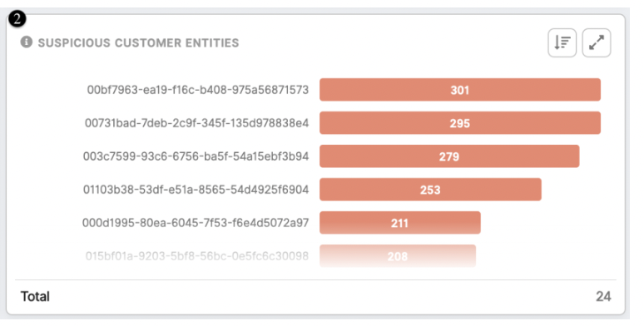Click the 301 value label
644x326 pixels.
pyautogui.click(x=460, y=90)
